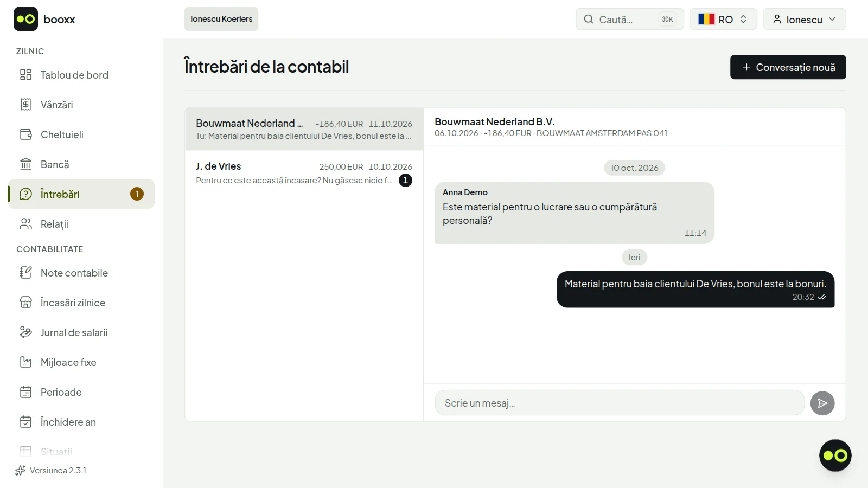Select the Bouwmaat Nederland conversation
Image resolution: width=868 pixels, height=488 pixels.
304,129
